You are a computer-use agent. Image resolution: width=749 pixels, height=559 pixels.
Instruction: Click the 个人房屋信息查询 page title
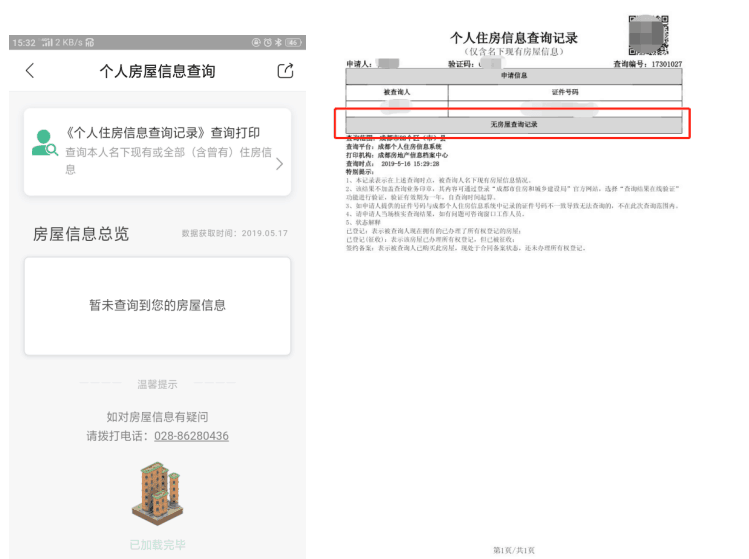(x=157, y=71)
